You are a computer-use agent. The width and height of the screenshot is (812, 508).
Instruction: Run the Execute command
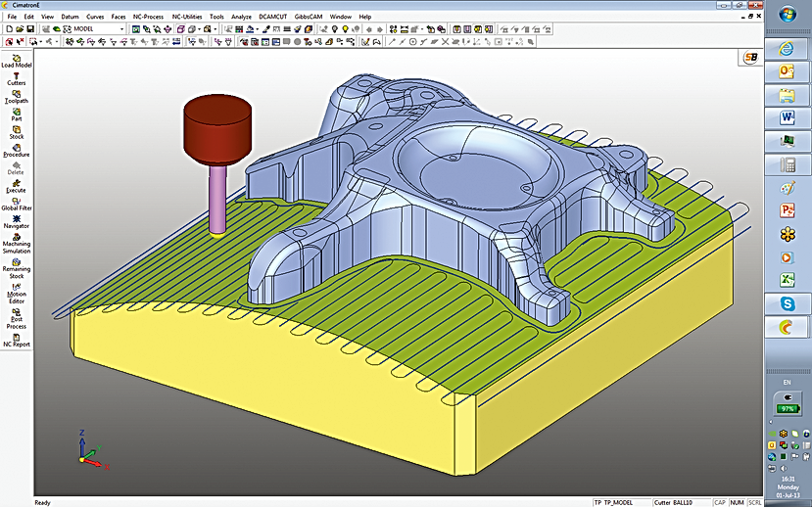[16, 187]
